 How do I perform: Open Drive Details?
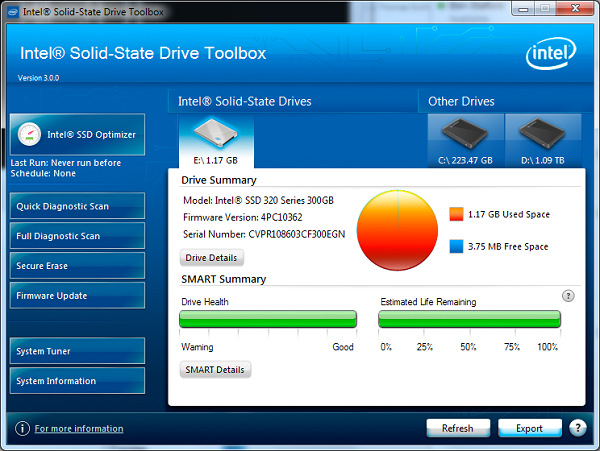pyautogui.click(x=212, y=258)
